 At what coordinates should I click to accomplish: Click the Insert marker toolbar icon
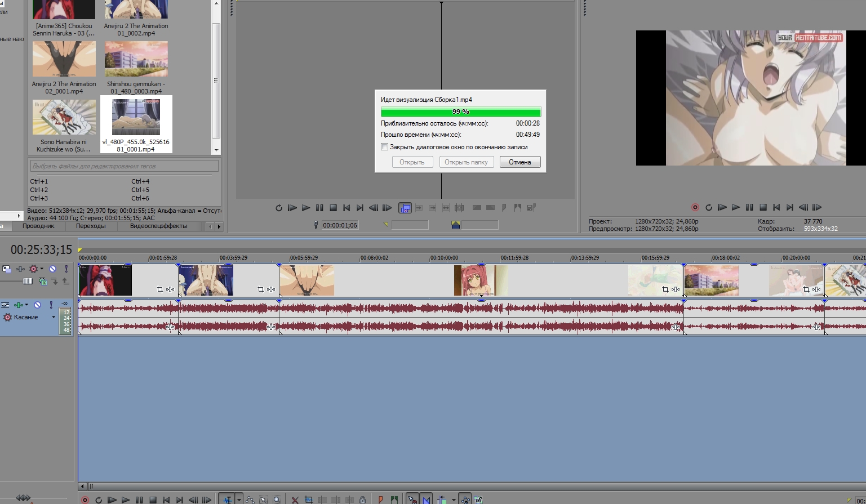380,499
